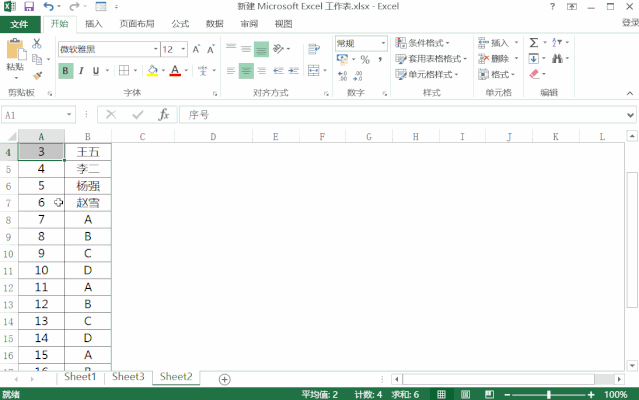Save the workbook with the floppy icon
The width and height of the screenshot is (639, 400).
pos(29,7)
